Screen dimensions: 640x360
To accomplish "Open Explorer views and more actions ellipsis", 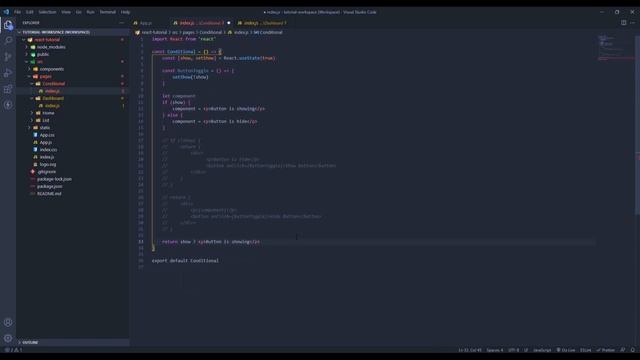I will 121,23.
